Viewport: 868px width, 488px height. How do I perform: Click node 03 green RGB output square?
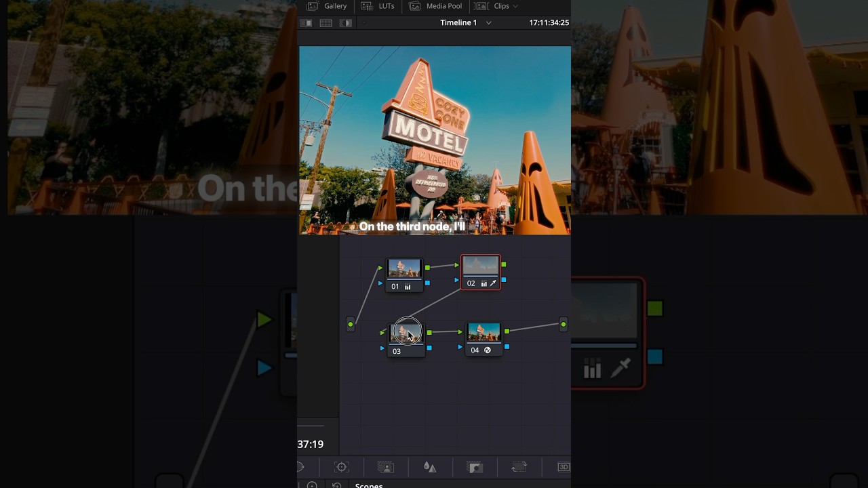429,332
